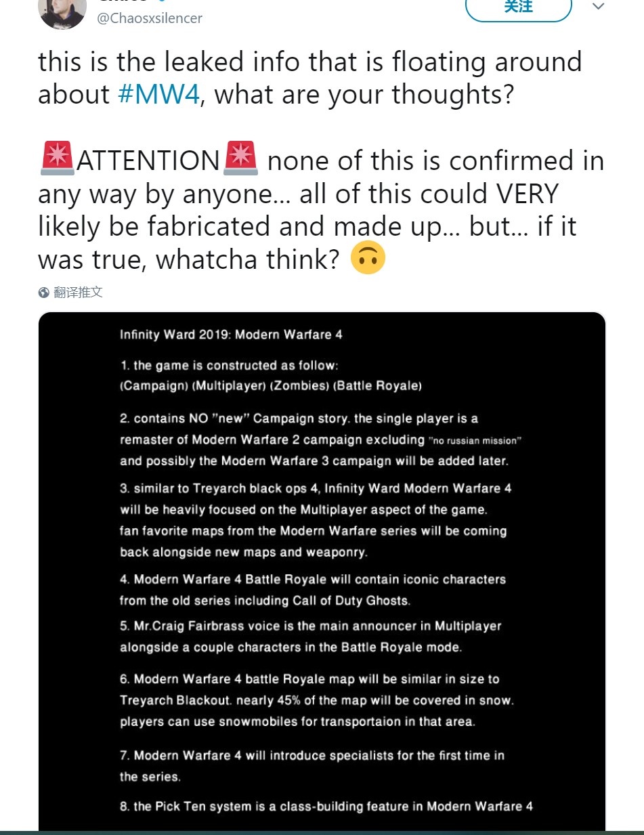
Task: Click the siren emoji before ATTENTION
Action: pyautogui.click(x=57, y=160)
